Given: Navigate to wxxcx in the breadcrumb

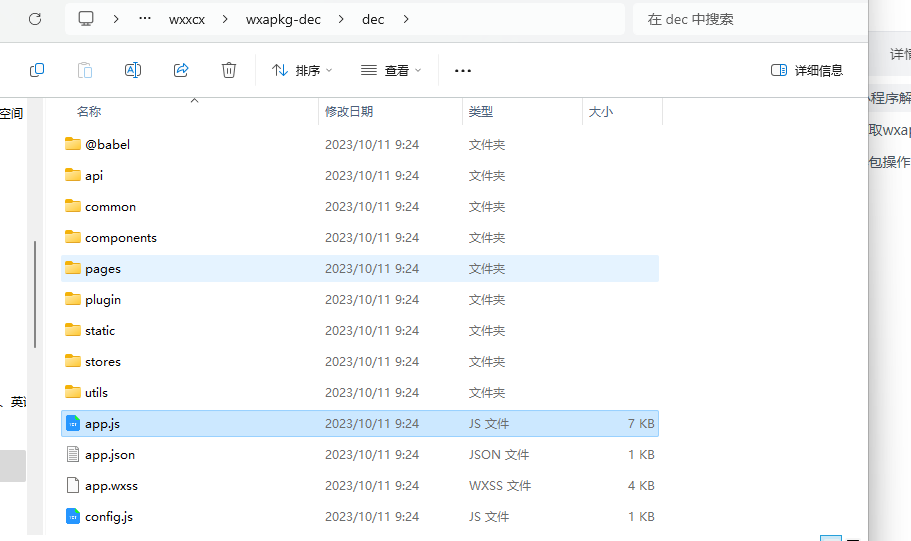Looking at the screenshot, I should point(187,19).
